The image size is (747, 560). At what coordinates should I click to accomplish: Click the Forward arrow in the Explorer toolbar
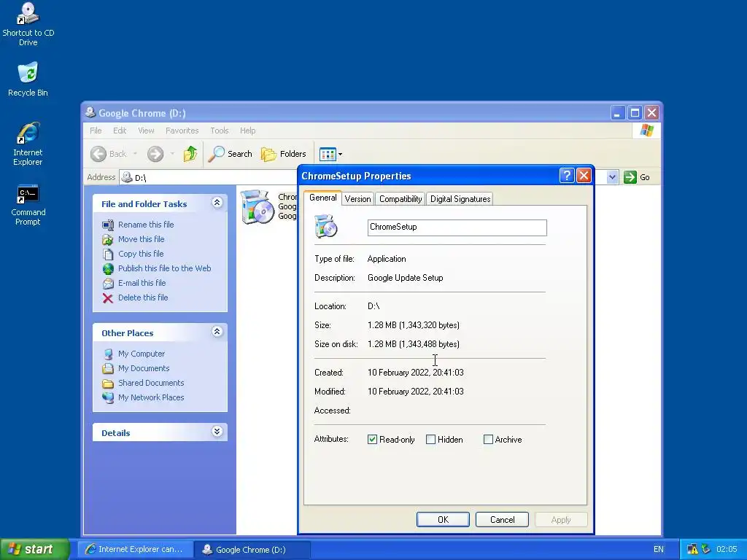coord(155,154)
